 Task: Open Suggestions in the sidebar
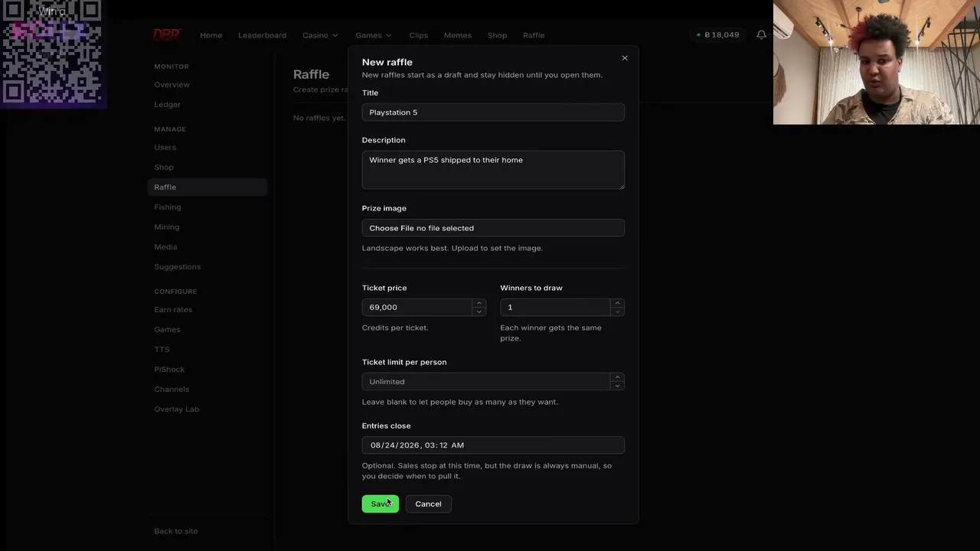(178, 267)
